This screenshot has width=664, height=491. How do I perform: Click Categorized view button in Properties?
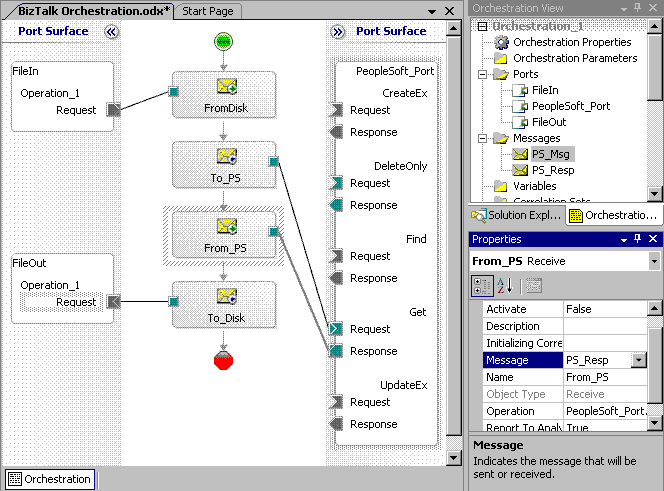482,286
